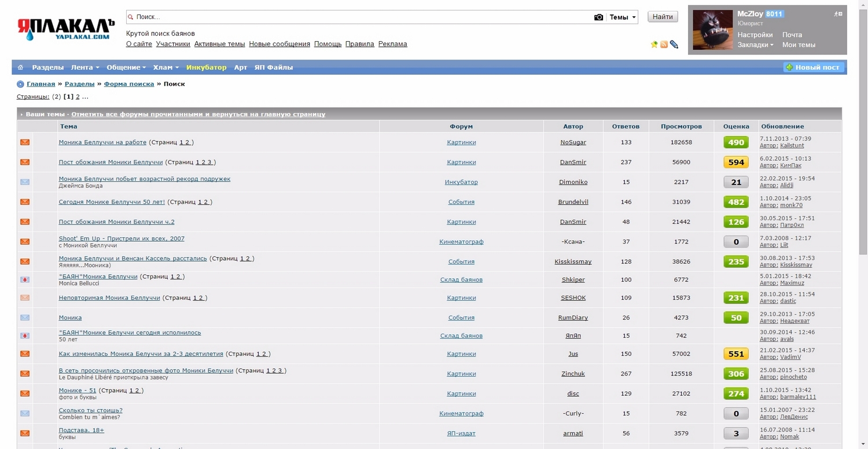Open the Арт section

coord(241,67)
